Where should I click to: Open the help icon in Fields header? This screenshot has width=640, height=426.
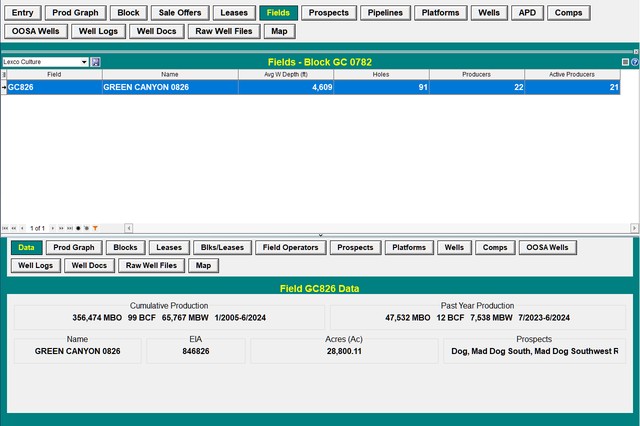635,62
